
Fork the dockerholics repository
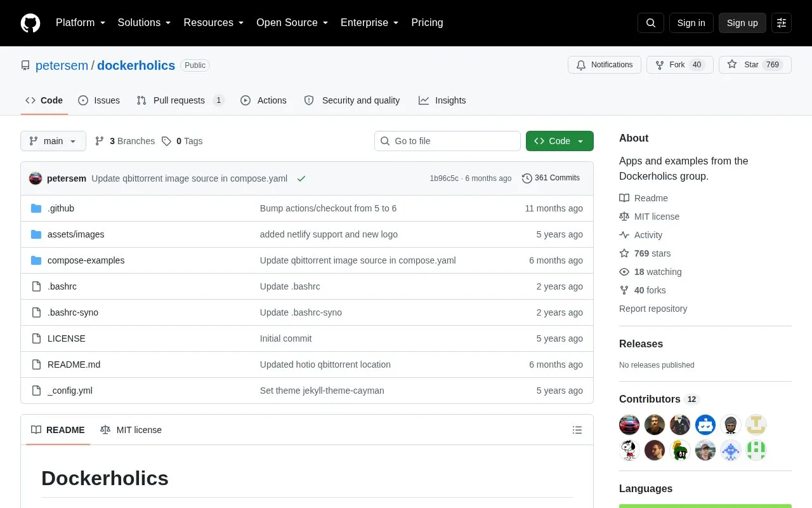tap(680, 65)
